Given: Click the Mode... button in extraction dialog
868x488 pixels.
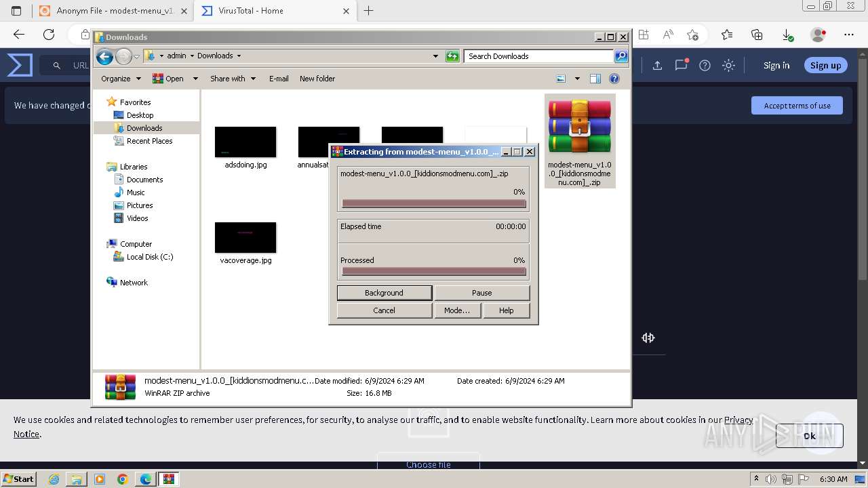Looking at the screenshot, I should click(x=457, y=310).
